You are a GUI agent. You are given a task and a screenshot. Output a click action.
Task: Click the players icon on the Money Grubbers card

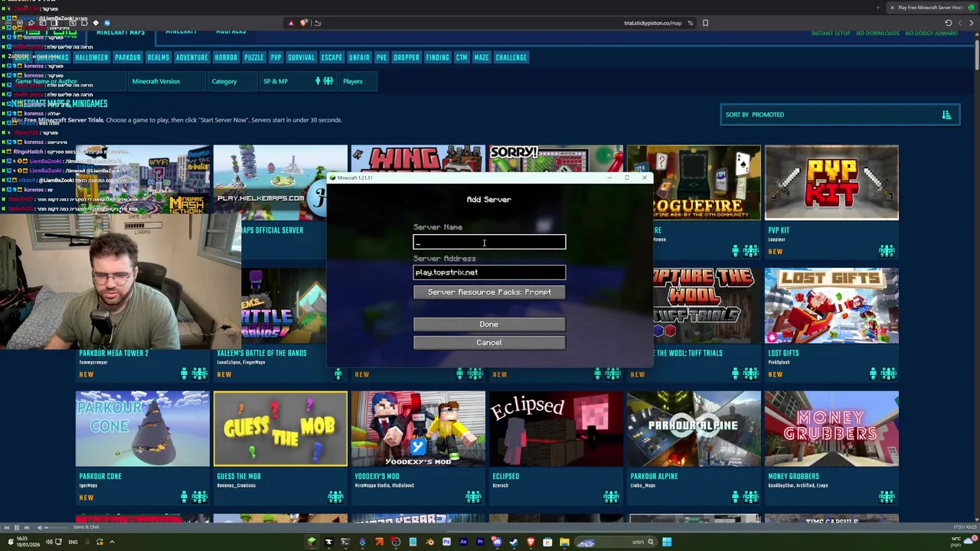(x=887, y=497)
